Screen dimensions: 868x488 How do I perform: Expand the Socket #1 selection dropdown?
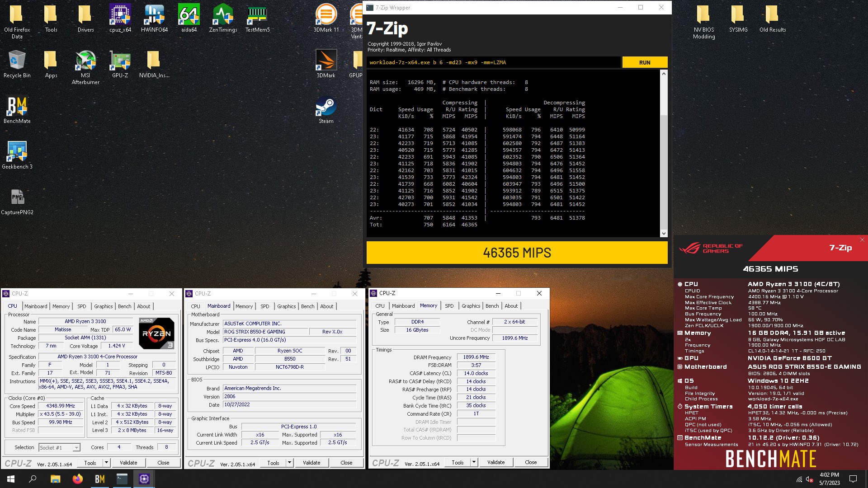[x=76, y=447]
